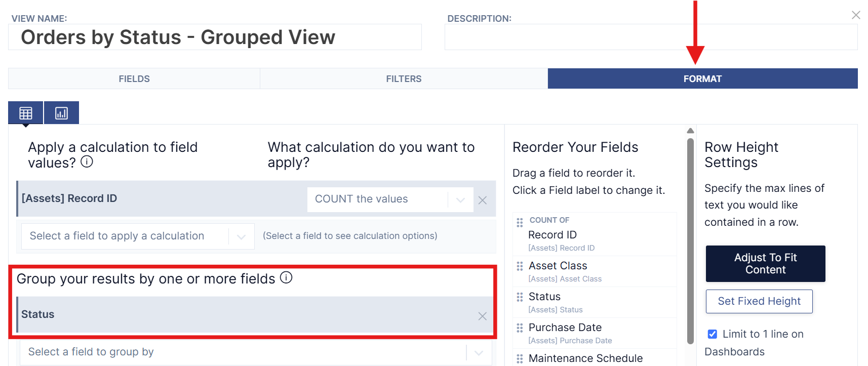Expand Select a field to apply calculation
This screenshot has height=366, width=868.
click(138, 236)
